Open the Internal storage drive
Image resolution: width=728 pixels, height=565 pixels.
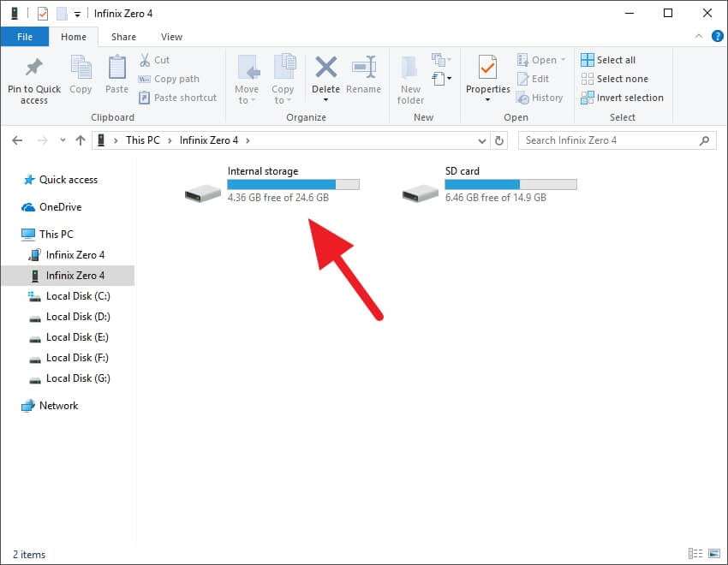(272, 185)
